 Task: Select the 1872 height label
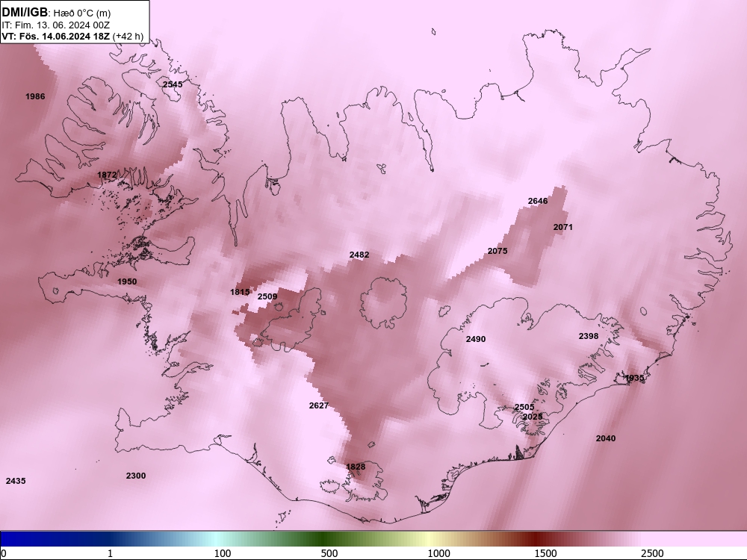[x=107, y=175]
